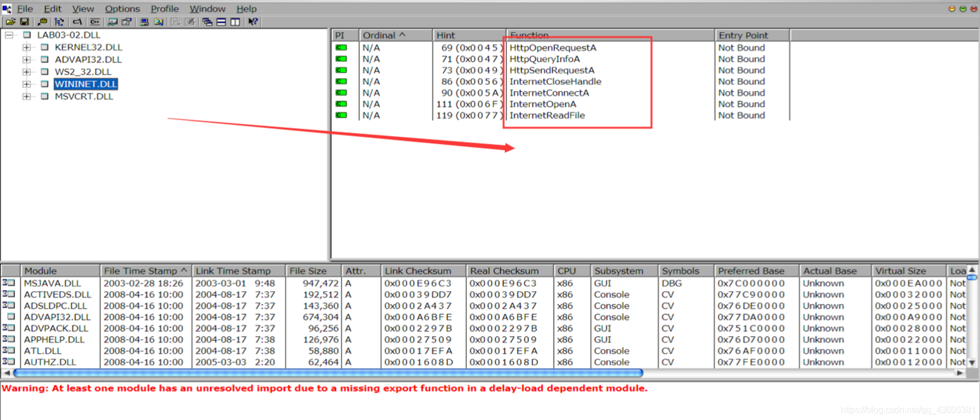
Task: Click module icon next to KERNEL32.DLL in tree
Action: coord(44,48)
